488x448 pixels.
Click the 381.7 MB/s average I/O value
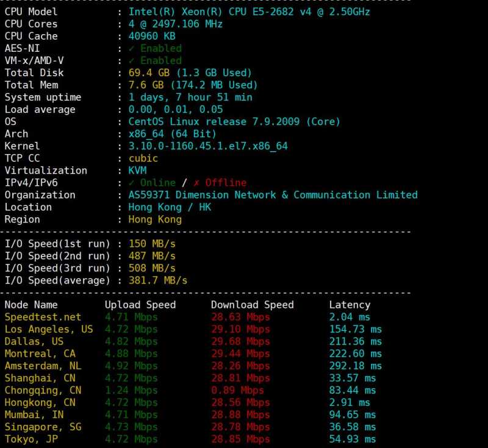tap(157, 280)
